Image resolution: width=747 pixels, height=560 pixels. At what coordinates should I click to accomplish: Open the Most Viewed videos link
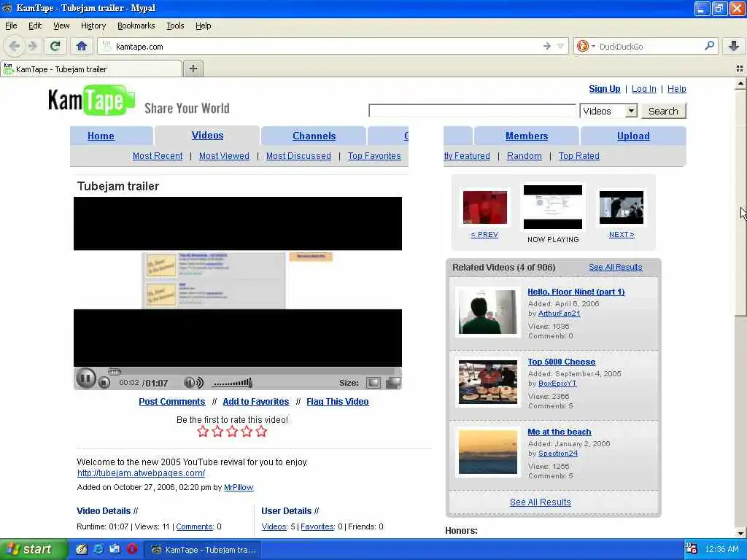[224, 156]
